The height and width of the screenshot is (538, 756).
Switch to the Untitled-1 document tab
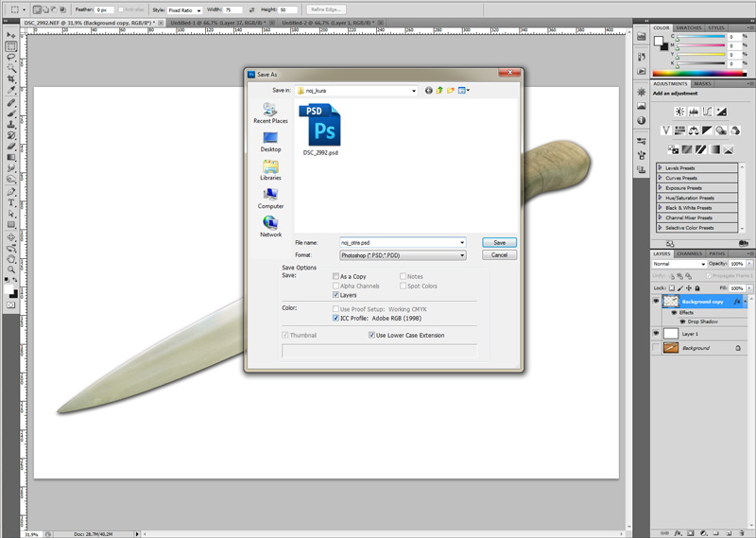tap(218, 23)
